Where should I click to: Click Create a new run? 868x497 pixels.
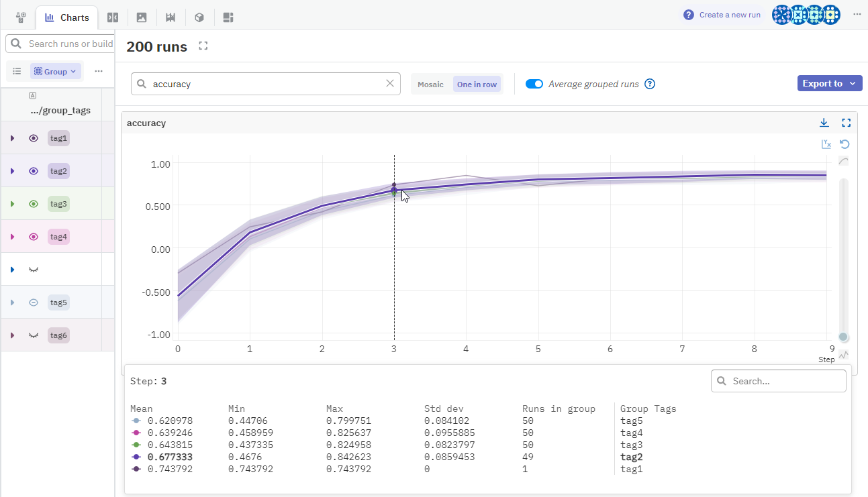[x=722, y=15]
